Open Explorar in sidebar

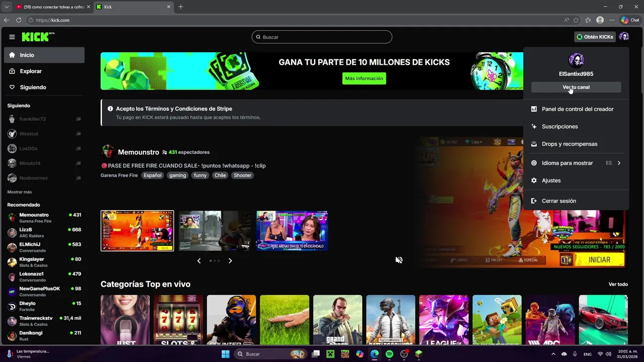pos(44,71)
